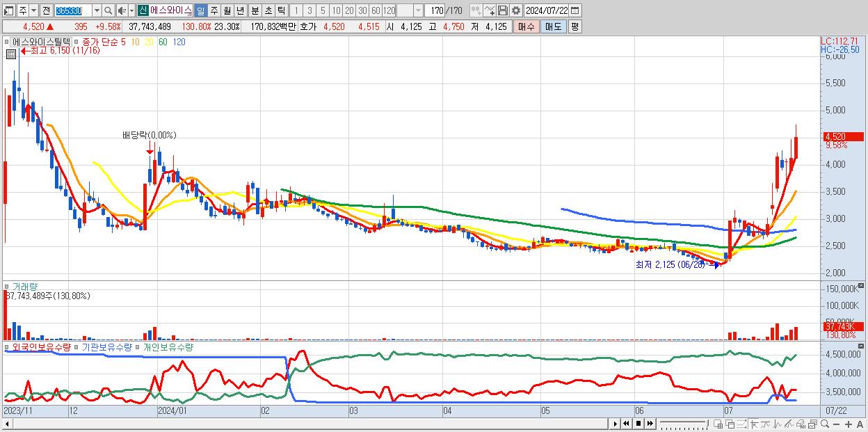Select interval preset 120
This screenshot has height=432, width=868.
coord(389,10)
